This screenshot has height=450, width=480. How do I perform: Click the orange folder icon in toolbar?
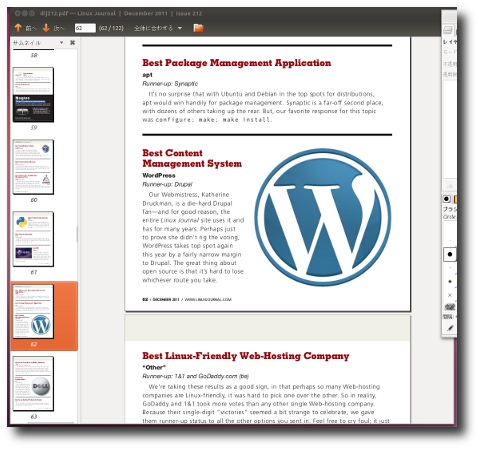click(198, 28)
